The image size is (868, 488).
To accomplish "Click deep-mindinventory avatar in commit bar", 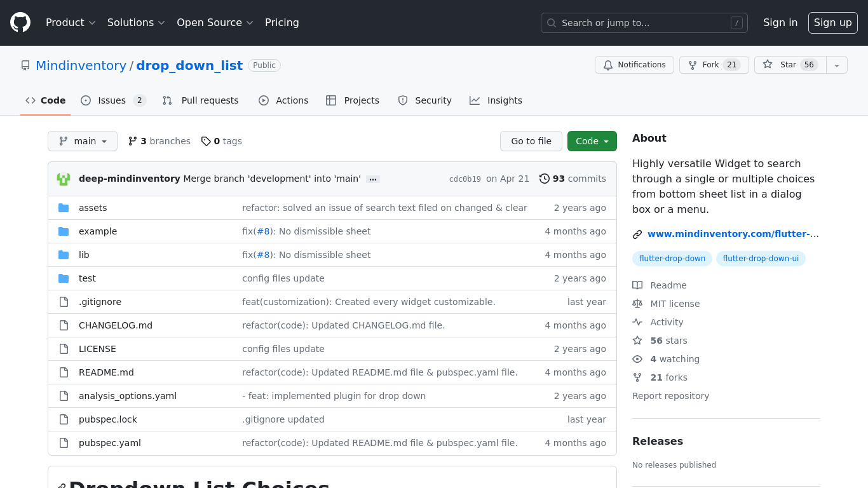I will [64, 179].
